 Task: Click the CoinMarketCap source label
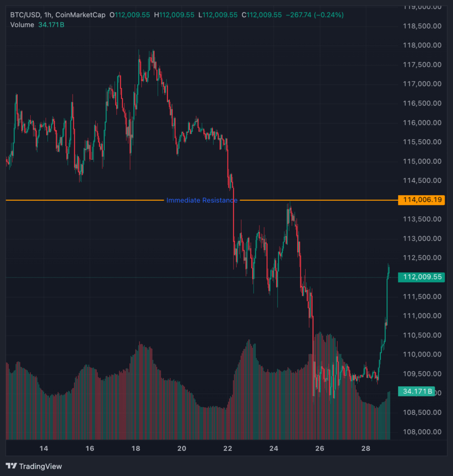pos(81,15)
